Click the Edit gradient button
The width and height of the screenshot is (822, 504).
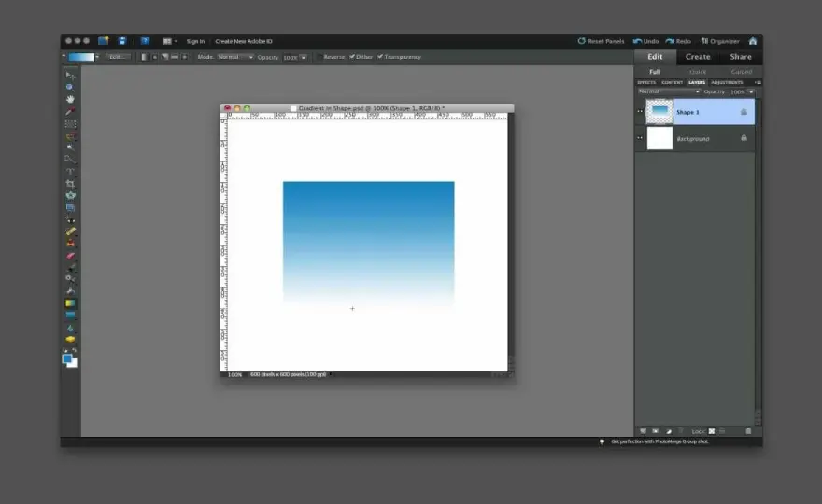click(x=118, y=57)
